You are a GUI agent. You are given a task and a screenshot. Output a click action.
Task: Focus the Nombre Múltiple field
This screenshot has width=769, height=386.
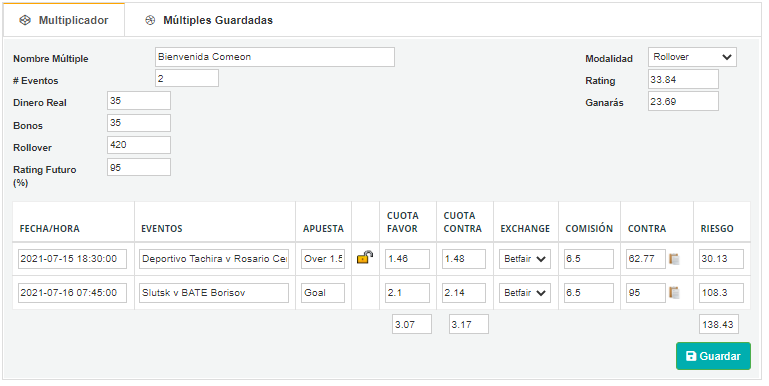275,57
